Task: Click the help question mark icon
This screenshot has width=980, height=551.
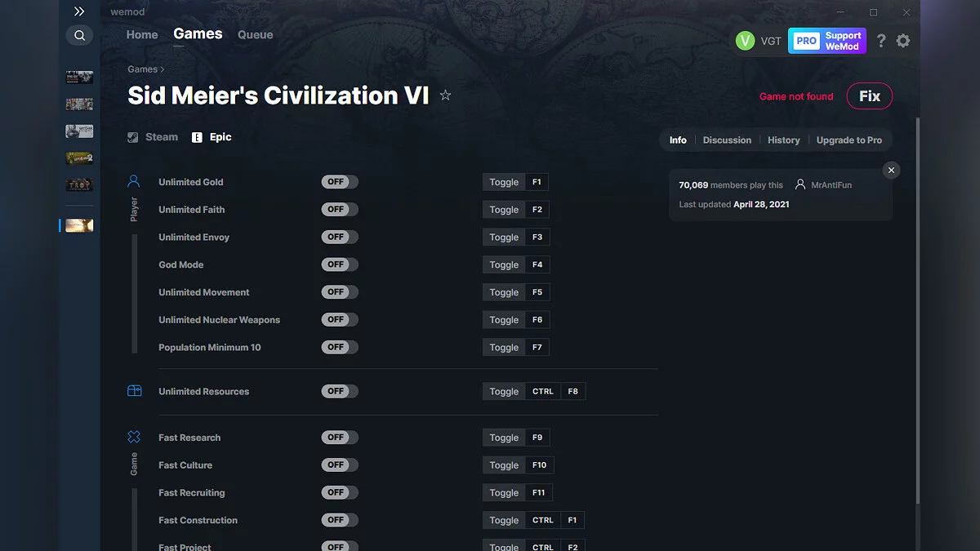Action: (x=880, y=40)
